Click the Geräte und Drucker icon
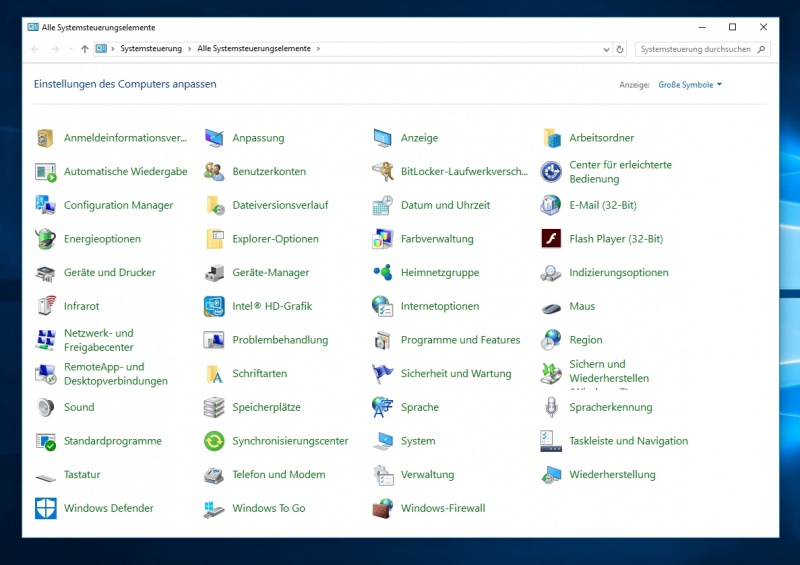 tap(45, 273)
